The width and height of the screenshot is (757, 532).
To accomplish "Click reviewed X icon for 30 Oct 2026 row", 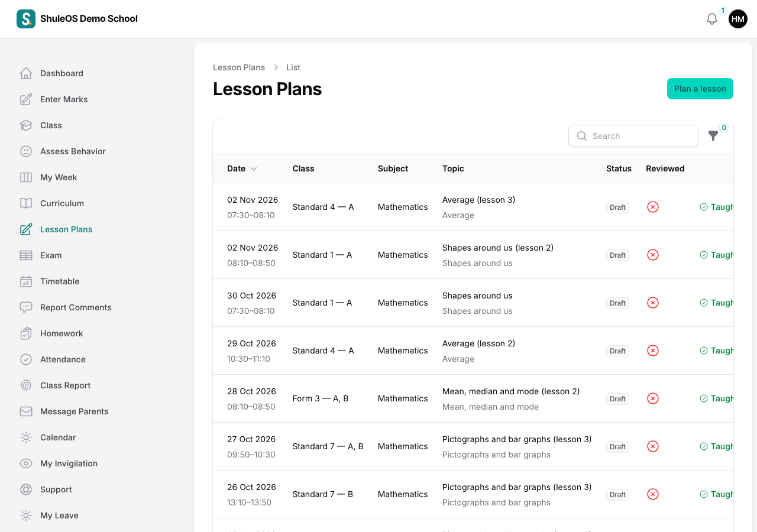I will (653, 303).
